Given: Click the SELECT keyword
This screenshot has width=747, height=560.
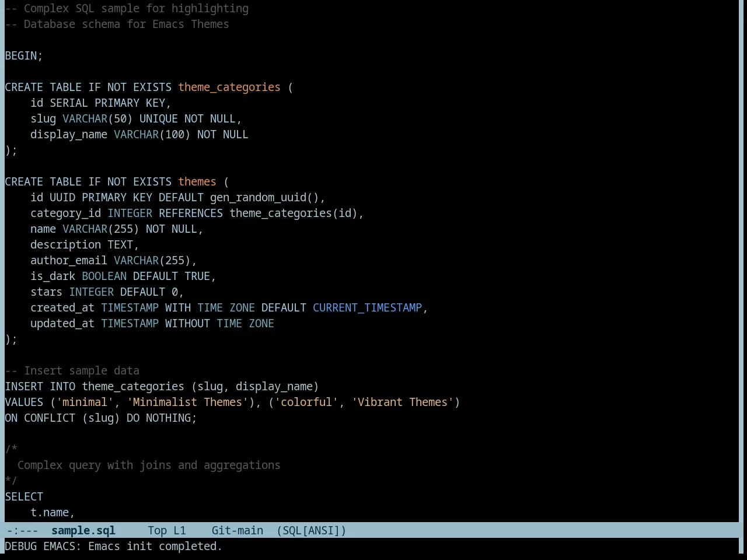Looking at the screenshot, I should click(24, 496).
